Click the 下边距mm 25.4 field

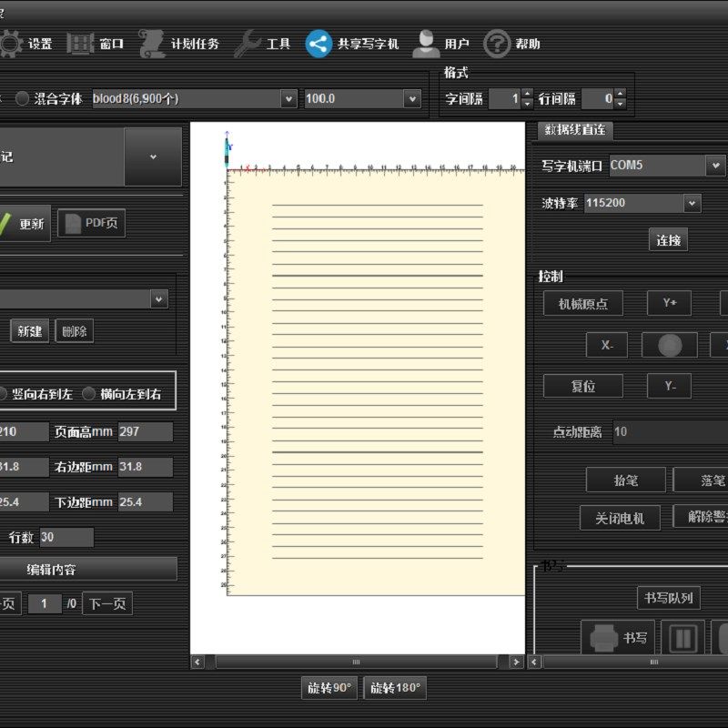point(146,502)
